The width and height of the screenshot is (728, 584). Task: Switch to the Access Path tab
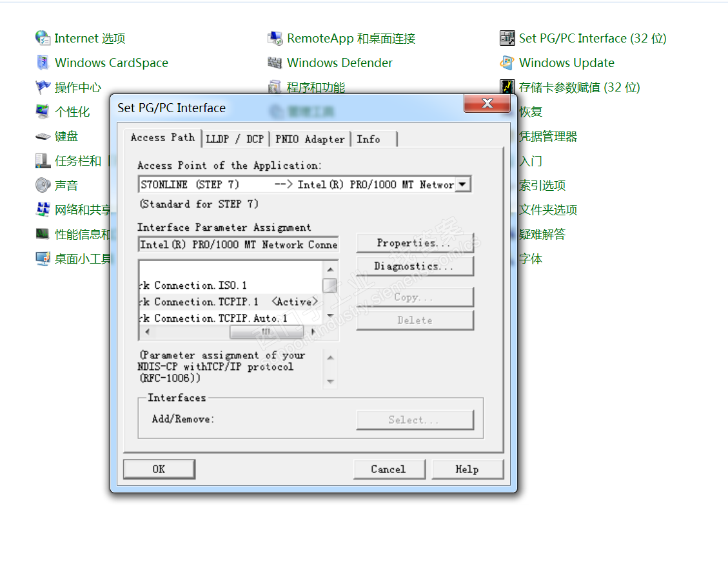162,138
